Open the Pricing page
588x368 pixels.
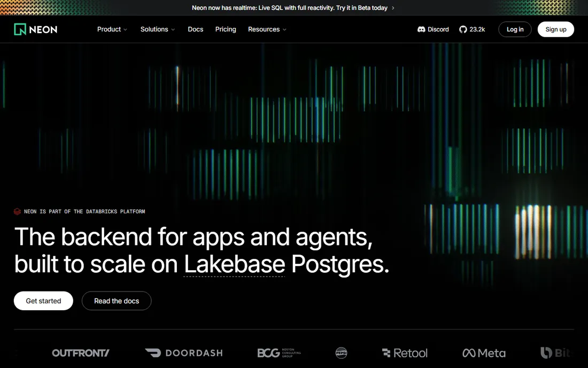pyautogui.click(x=226, y=29)
